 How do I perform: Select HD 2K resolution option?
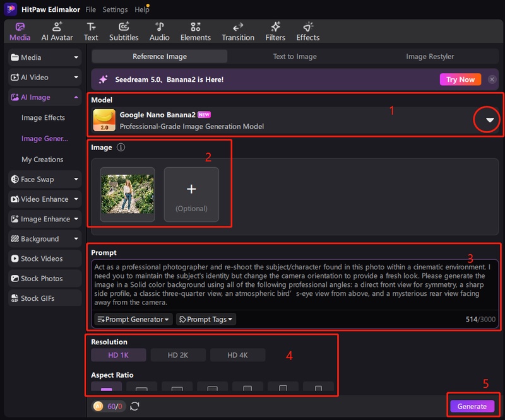[x=178, y=355]
